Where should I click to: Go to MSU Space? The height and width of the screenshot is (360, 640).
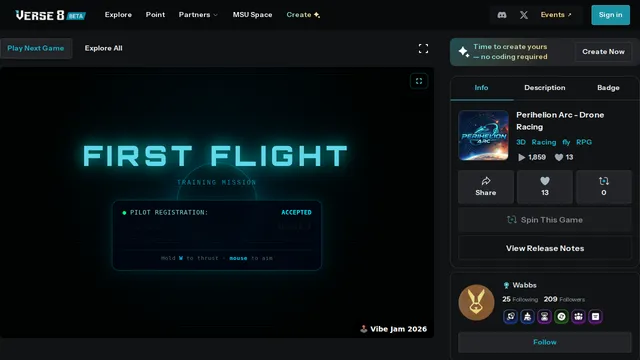[x=252, y=15]
